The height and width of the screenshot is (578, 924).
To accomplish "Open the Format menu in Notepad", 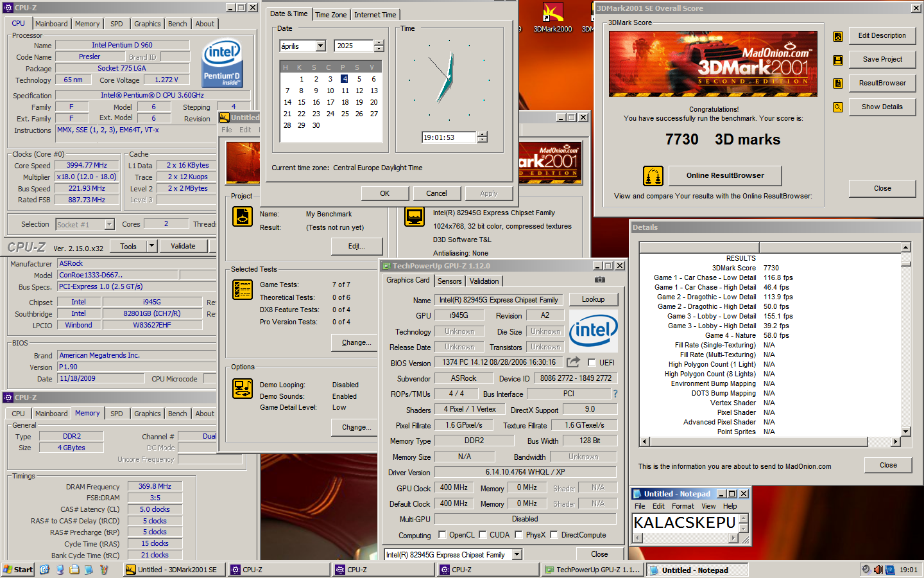I will pos(683,506).
